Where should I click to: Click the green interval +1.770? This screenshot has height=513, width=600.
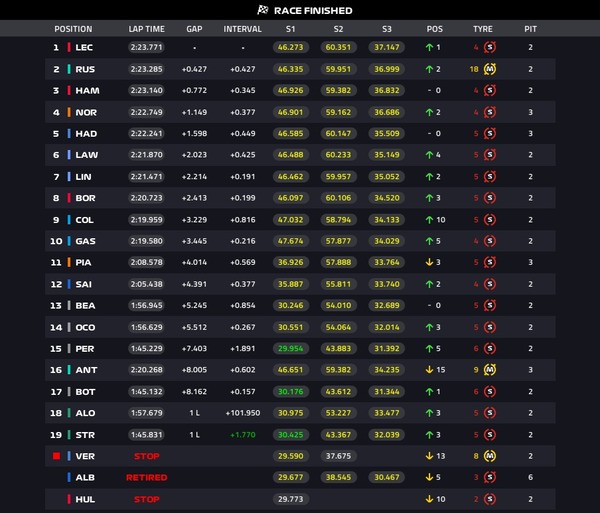point(243,435)
